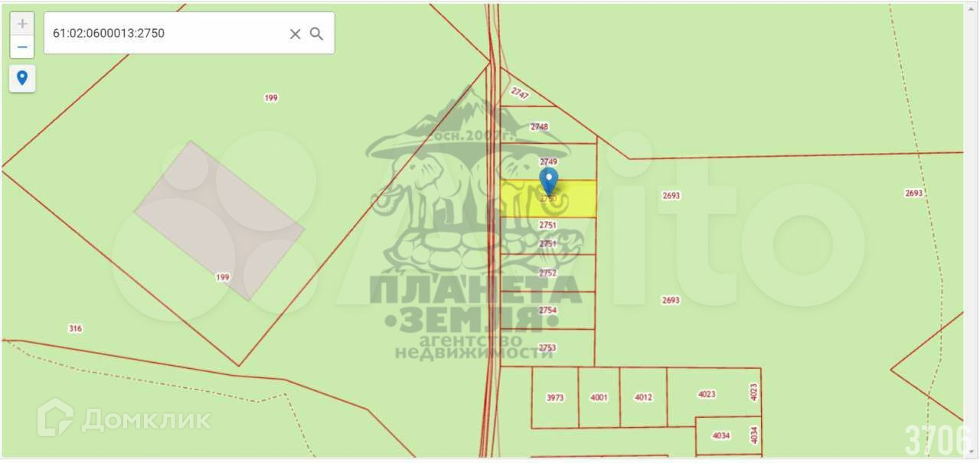The image size is (980, 463).
Task: Click parcel label 316
Action: pyautogui.click(x=75, y=328)
